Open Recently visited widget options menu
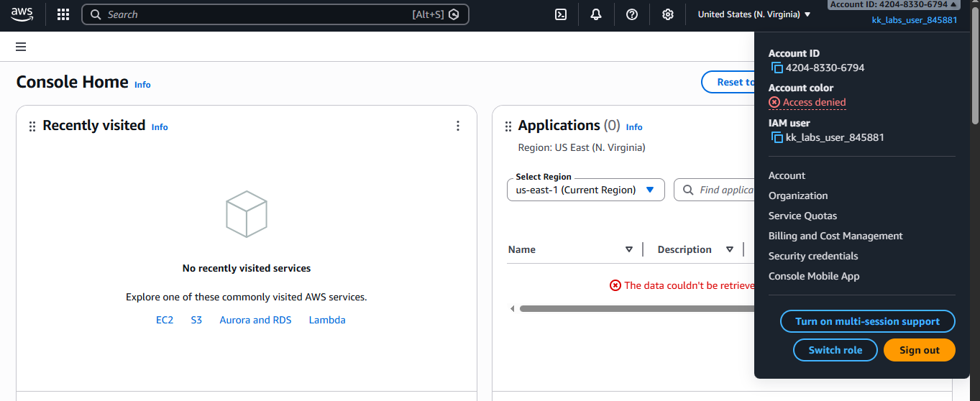 click(x=458, y=126)
